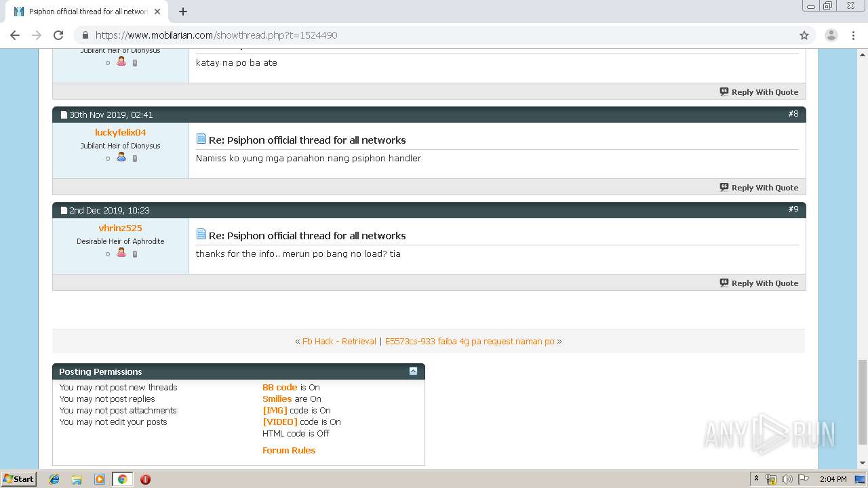Click the 2:04 PM taskbar clock
The image size is (868, 488).
[x=833, y=479]
